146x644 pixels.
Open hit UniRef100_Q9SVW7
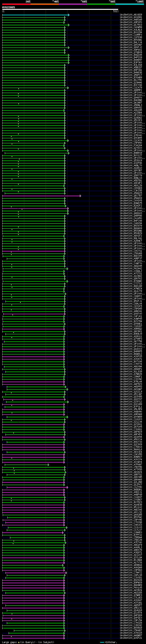tap(131, 45)
